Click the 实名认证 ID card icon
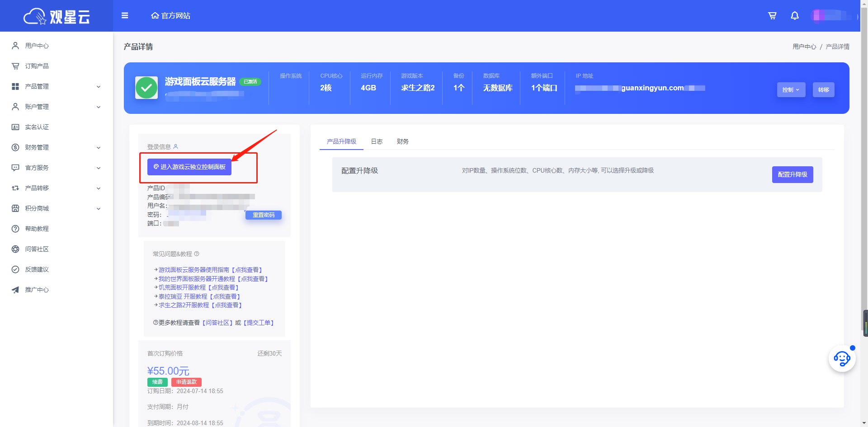The image size is (868, 427). click(x=15, y=127)
